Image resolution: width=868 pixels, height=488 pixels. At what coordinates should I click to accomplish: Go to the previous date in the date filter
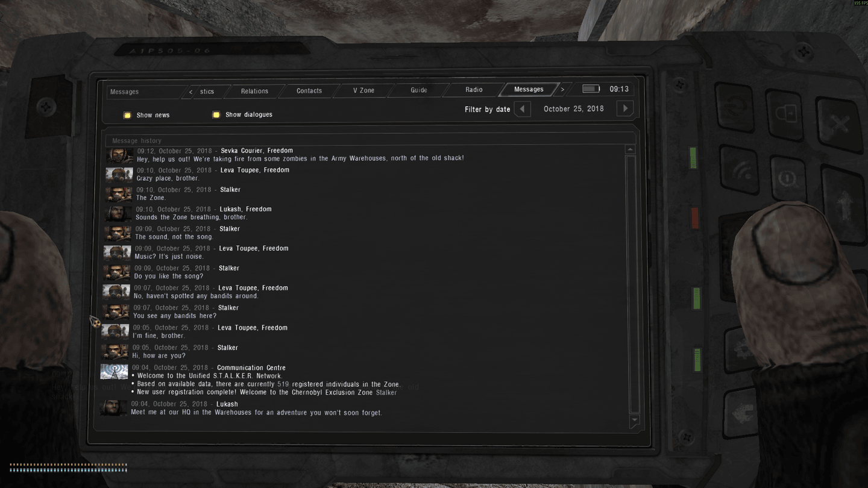523,109
